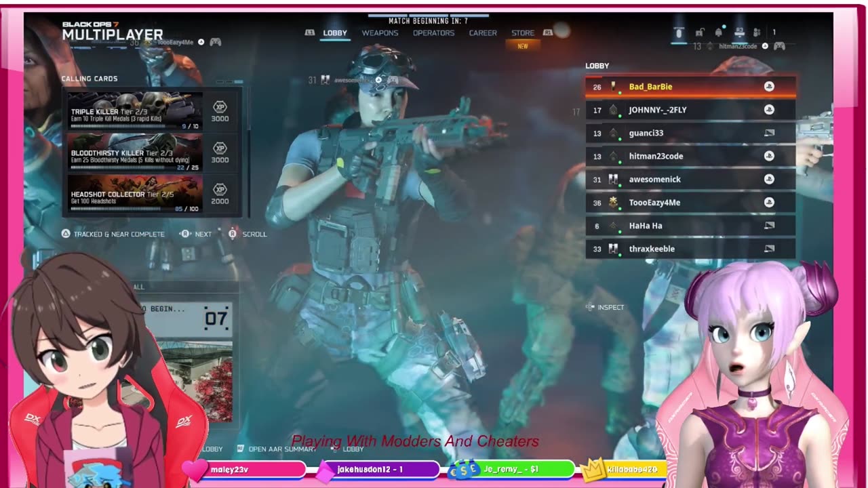This screenshot has height=488, width=868.
Task: Click PlayStation icon on hitman23code row
Action: click(x=769, y=156)
